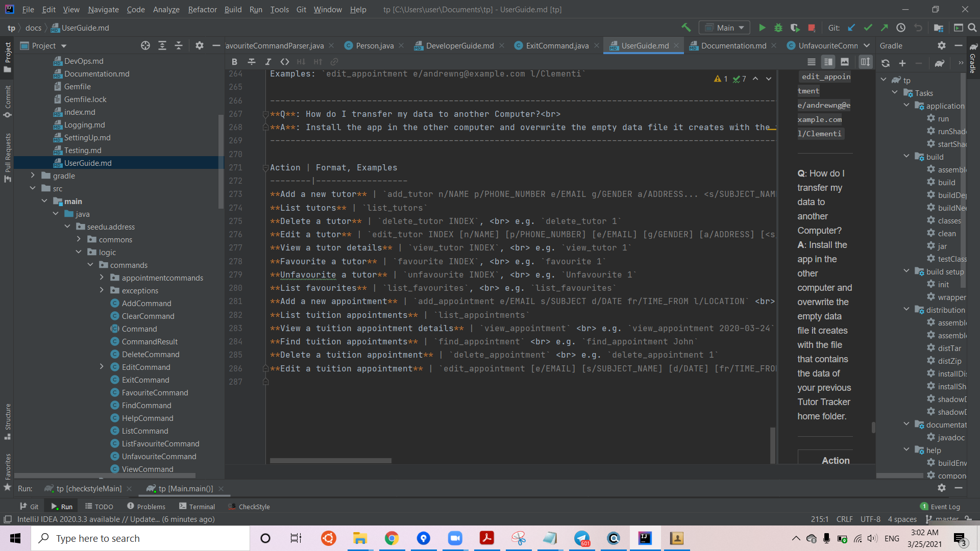Open the Main run configuration dropdown
This screenshot has height=551, width=980.
click(725, 28)
